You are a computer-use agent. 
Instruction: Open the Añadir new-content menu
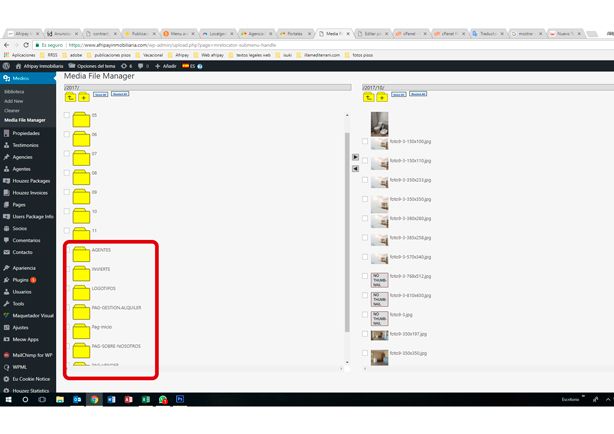tap(166, 66)
